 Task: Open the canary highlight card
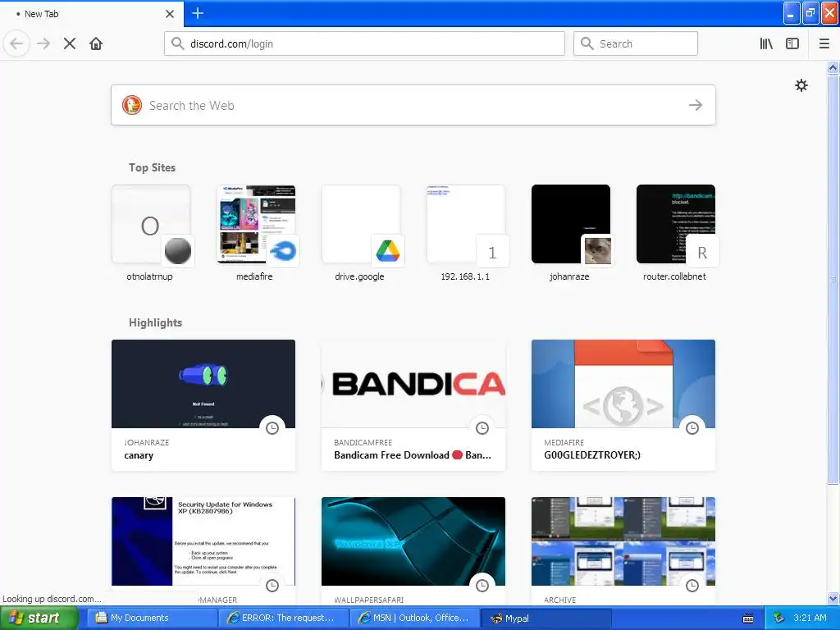pos(203,405)
